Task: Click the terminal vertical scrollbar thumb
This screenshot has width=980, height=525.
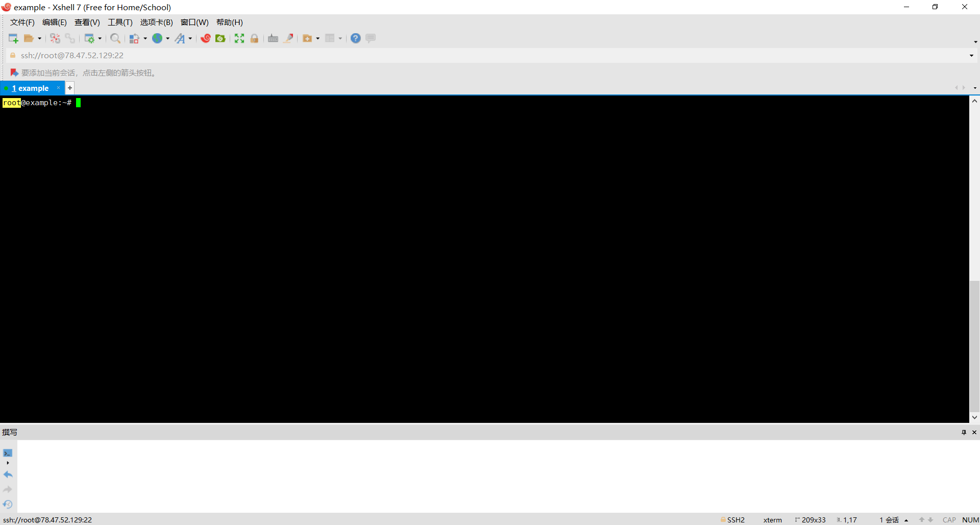Action: point(974,346)
